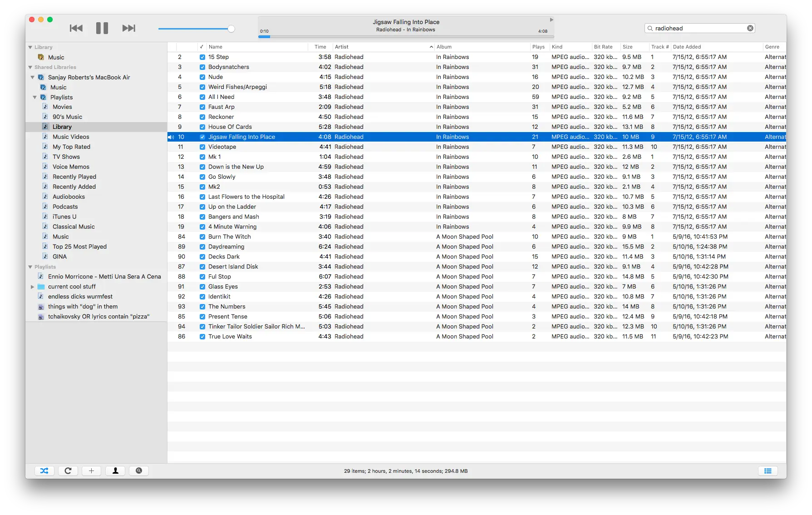812x515 pixels.
Task: Sort tracks by the Artist column
Action: click(x=341, y=47)
